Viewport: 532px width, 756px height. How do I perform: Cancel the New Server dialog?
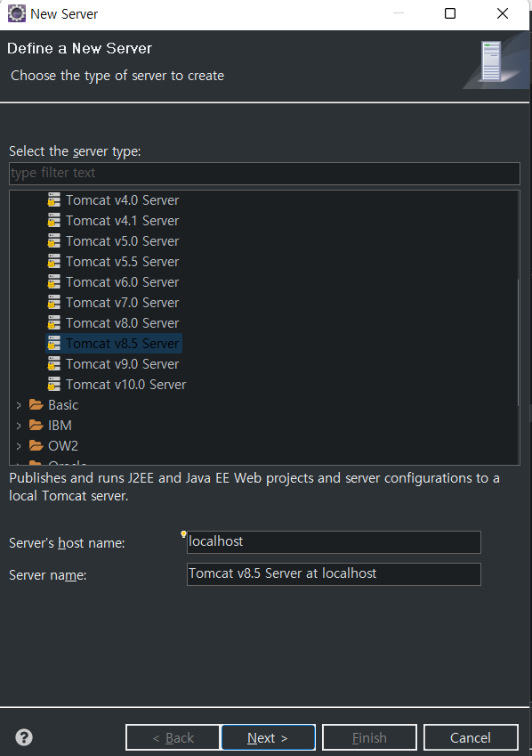[x=471, y=737]
